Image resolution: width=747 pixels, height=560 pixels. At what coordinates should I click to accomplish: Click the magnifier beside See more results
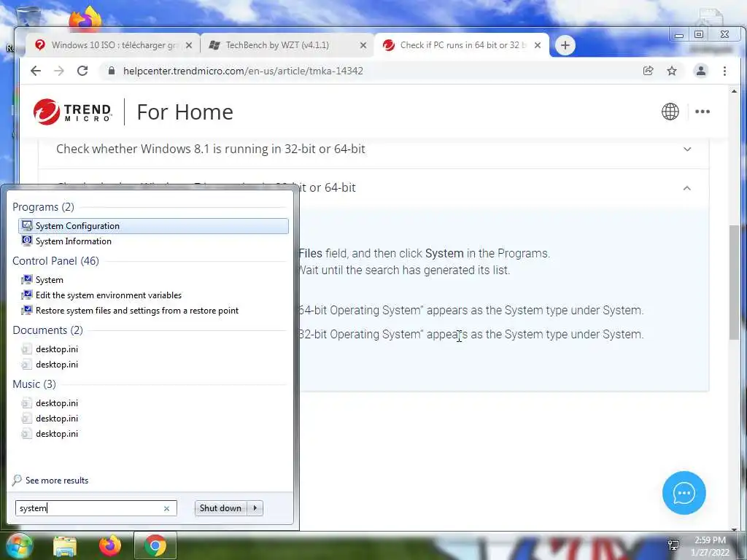coord(17,480)
